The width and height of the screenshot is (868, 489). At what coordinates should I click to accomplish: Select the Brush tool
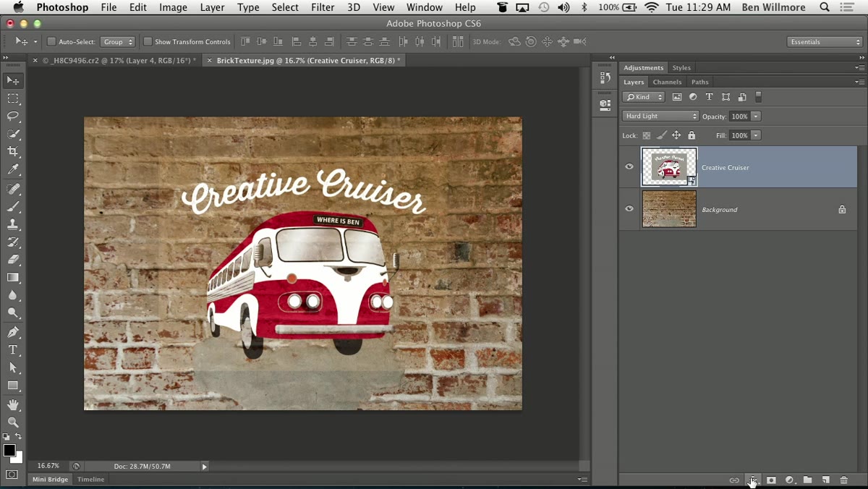13,207
